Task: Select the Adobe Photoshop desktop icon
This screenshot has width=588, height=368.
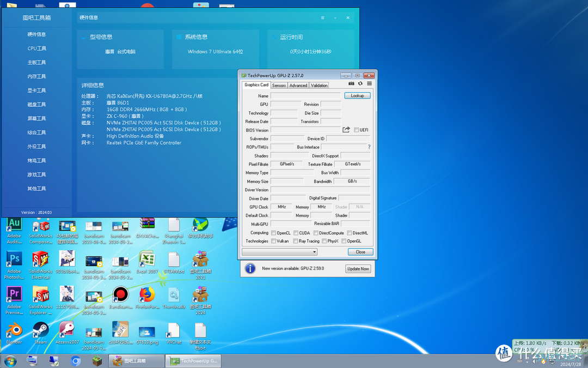Action: (x=14, y=265)
